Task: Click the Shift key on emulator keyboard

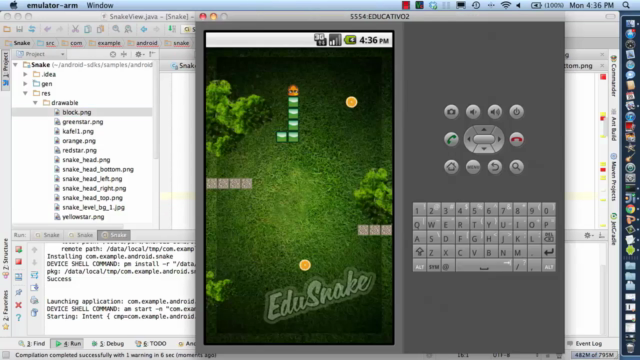Action: (x=419, y=252)
